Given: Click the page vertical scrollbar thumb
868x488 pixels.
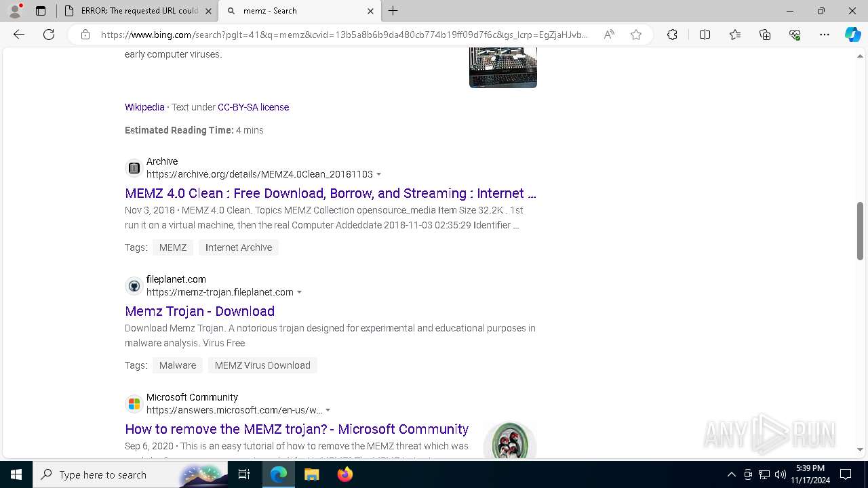Looking at the screenshot, I should (860, 230).
